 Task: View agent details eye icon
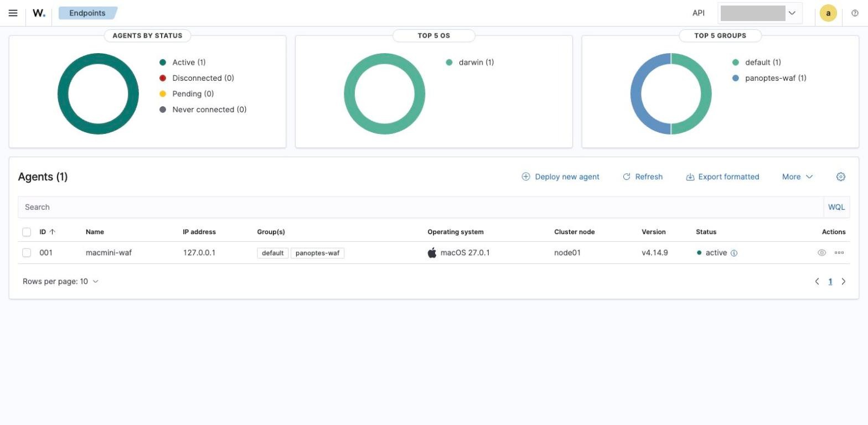(x=822, y=253)
